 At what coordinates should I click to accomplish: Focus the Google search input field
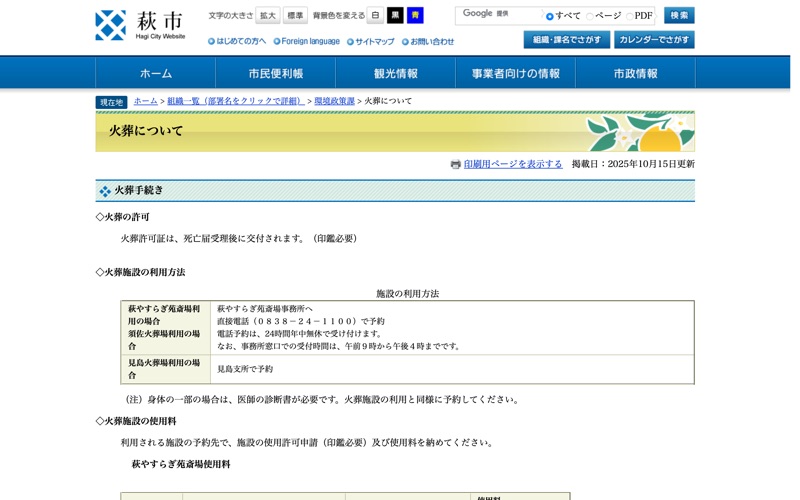[x=498, y=15]
